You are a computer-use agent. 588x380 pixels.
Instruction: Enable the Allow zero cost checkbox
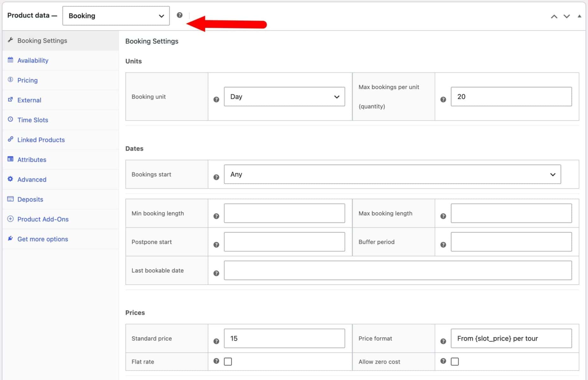click(455, 361)
